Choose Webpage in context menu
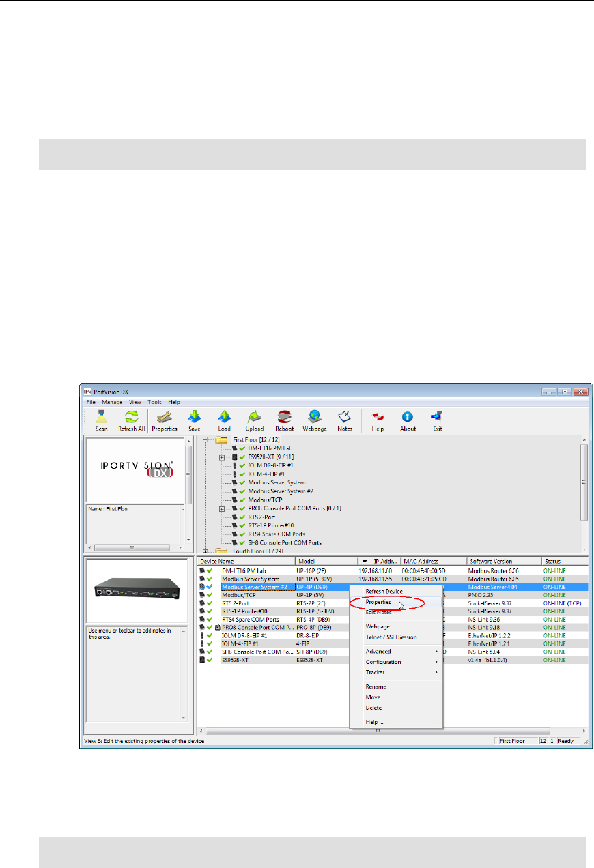This screenshot has height=868, width=594. click(x=396, y=626)
